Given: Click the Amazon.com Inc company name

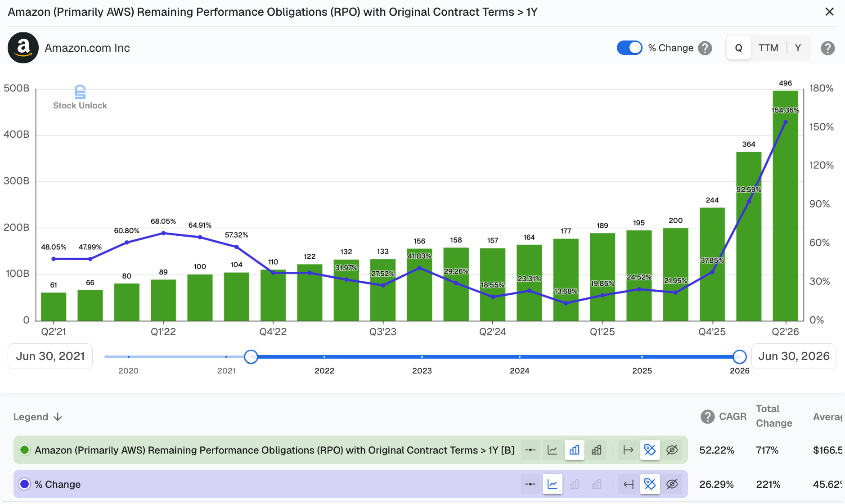Looking at the screenshot, I should point(87,48).
